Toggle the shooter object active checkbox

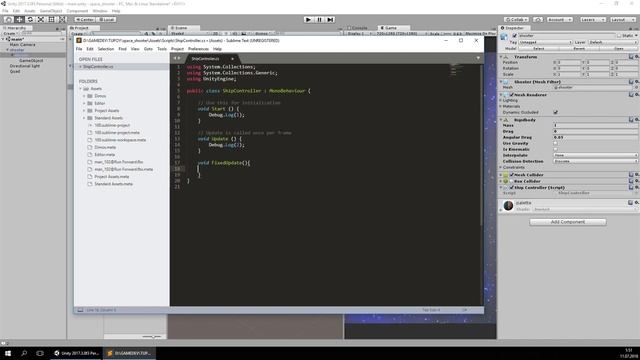coord(514,36)
